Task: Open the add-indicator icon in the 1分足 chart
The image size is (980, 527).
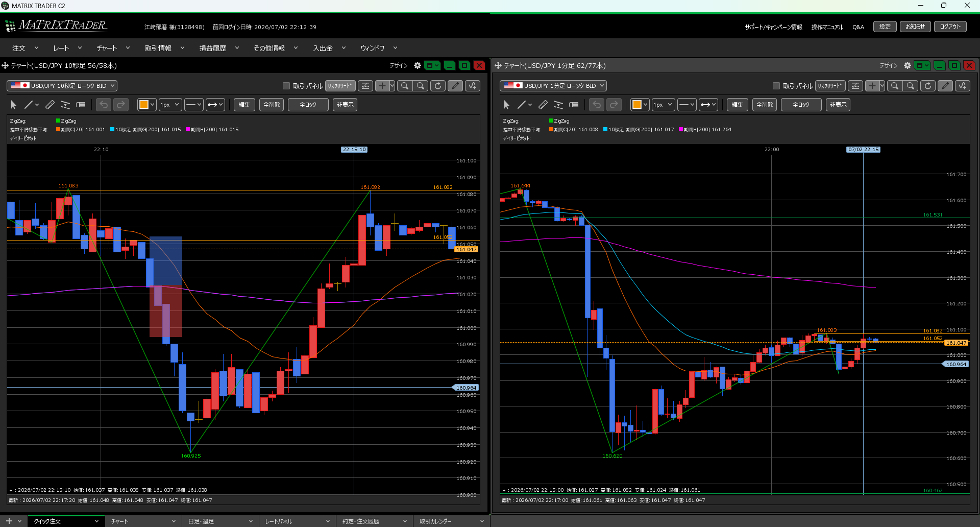Action: pyautogui.click(x=963, y=86)
